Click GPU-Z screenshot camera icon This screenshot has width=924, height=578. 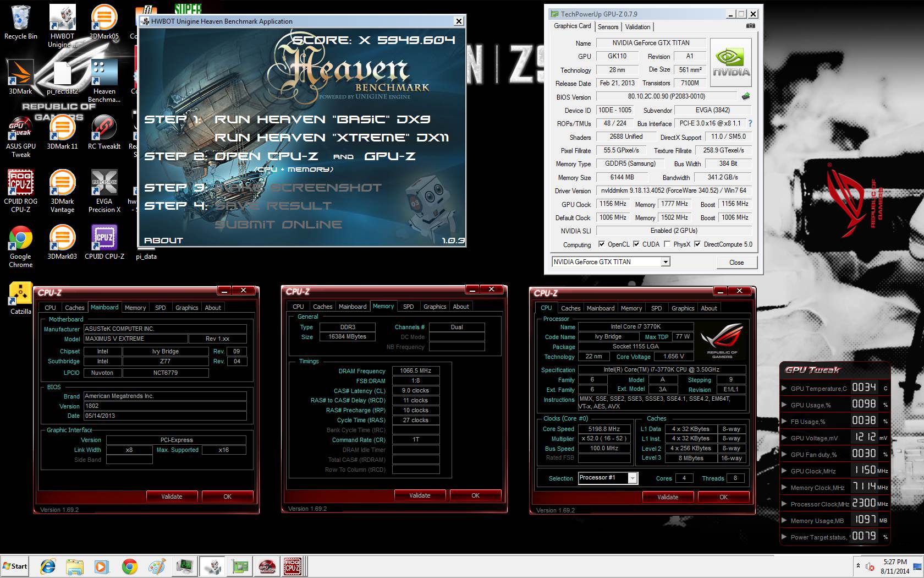pos(751,26)
